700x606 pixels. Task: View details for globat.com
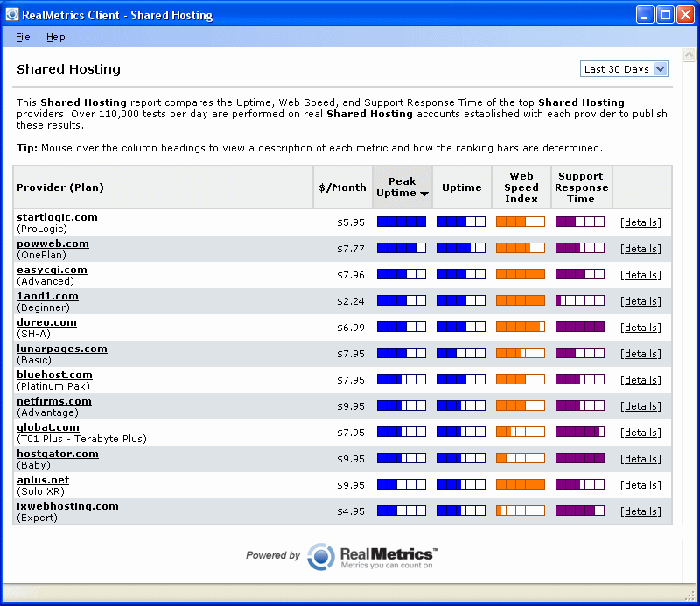pos(640,433)
